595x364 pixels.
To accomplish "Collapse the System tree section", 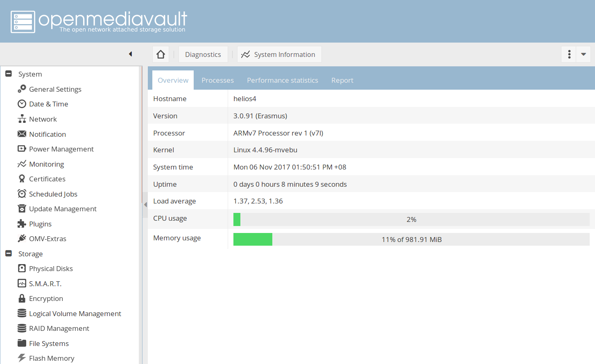I will click(x=9, y=74).
